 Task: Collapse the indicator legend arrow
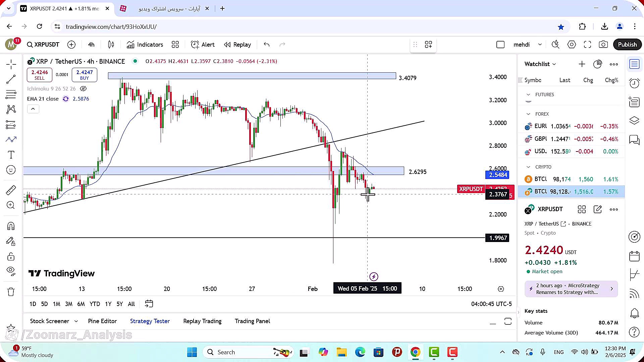click(x=33, y=109)
